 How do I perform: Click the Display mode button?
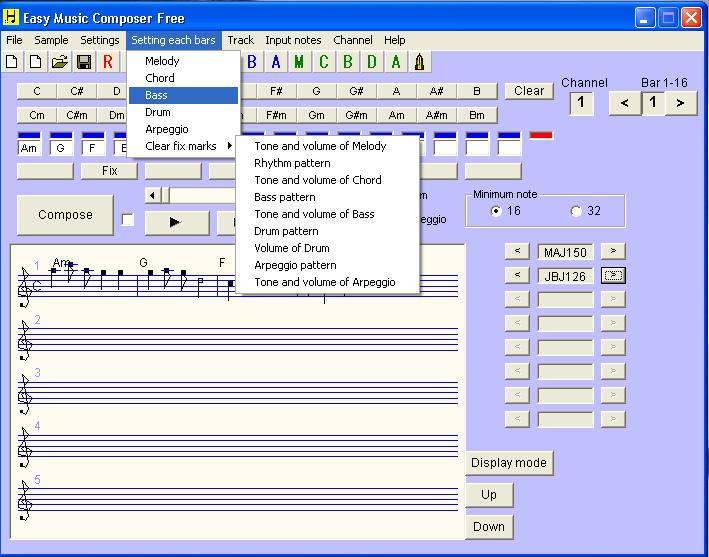coord(509,463)
